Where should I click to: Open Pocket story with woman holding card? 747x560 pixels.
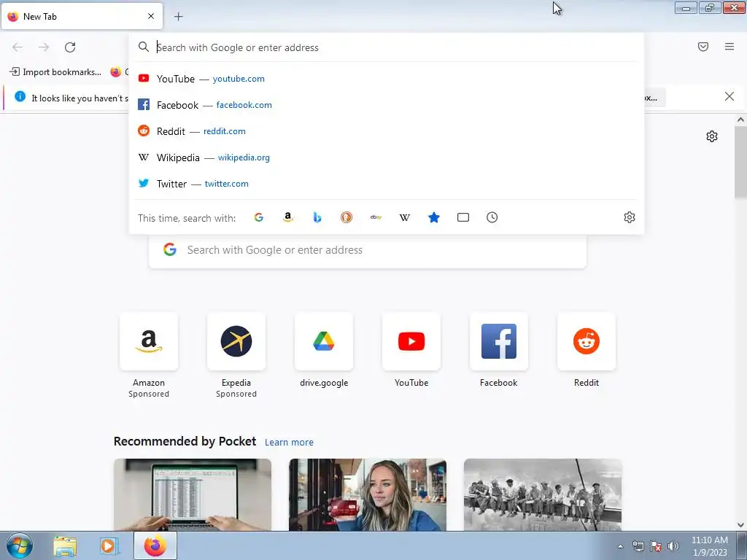pyautogui.click(x=368, y=495)
